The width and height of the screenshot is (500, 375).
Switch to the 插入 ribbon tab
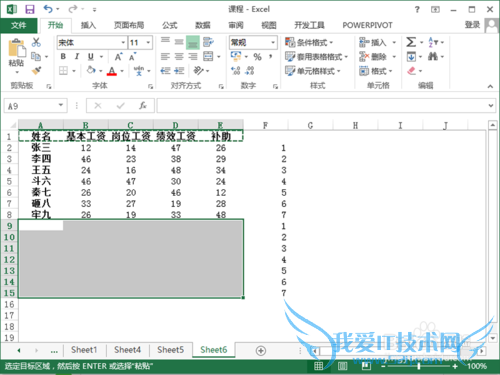[89, 25]
